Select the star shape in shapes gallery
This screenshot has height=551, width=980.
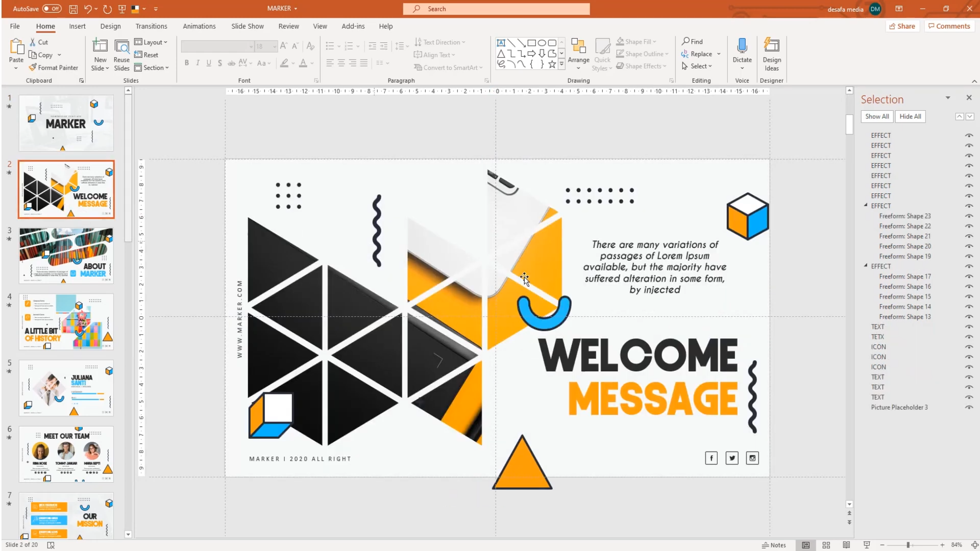pyautogui.click(x=552, y=64)
